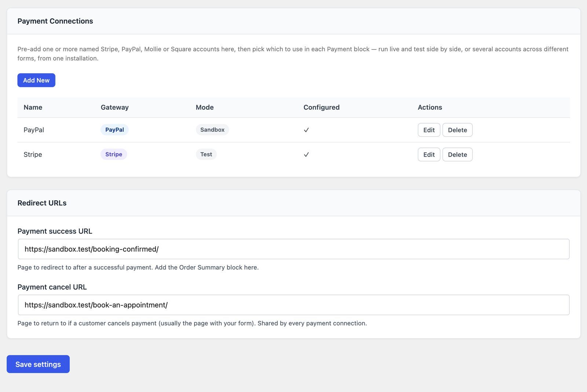Screen dimensions: 587x392
Task: Click the PayPal gateway badge
Action: [x=114, y=130]
